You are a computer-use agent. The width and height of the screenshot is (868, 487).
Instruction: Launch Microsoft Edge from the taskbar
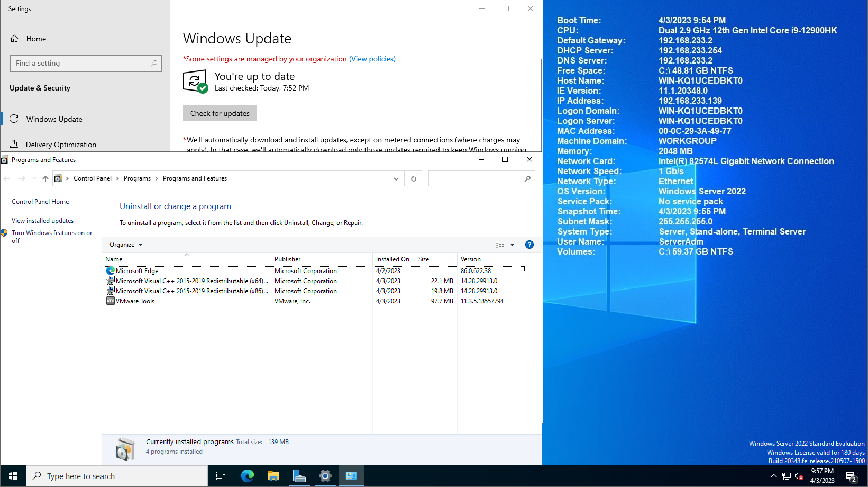pyautogui.click(x=247, y=476)
